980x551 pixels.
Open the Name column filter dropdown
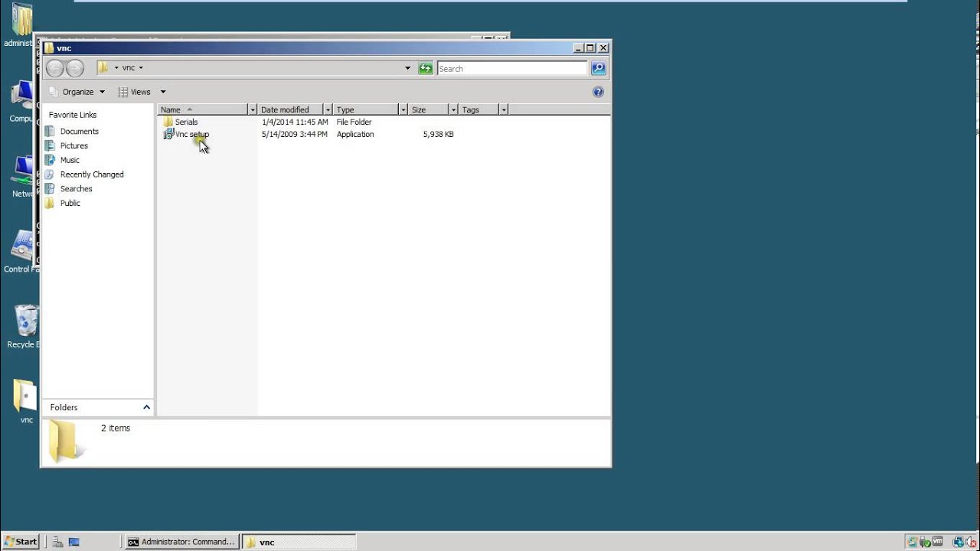coord(253,109)
